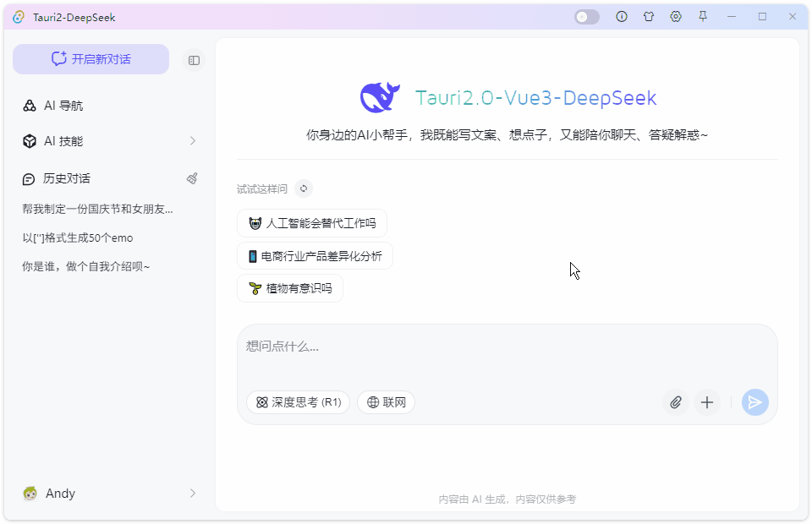Click Andy's avatar image
Viewport: 812px width, 524px height.
click(x=30, y=494)
